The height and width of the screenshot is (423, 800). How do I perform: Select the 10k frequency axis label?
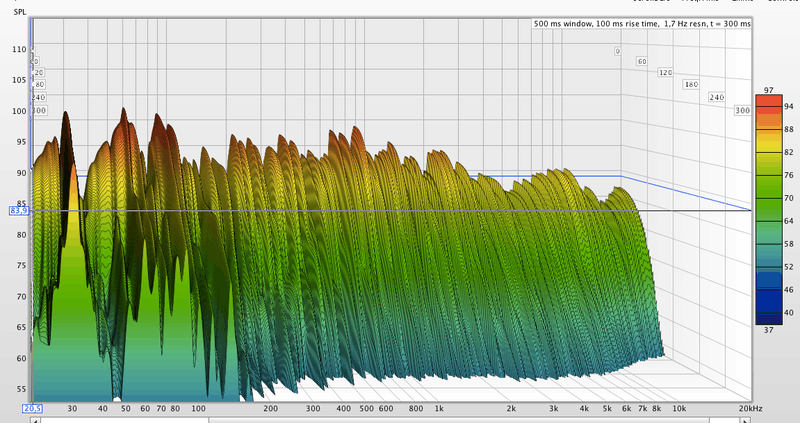coord(679,408)
